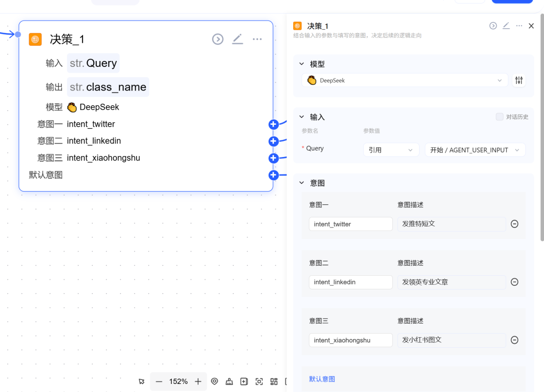
Task: Click the clean-up broom icon in the bottom toolbar
Action: pos(229,382)
